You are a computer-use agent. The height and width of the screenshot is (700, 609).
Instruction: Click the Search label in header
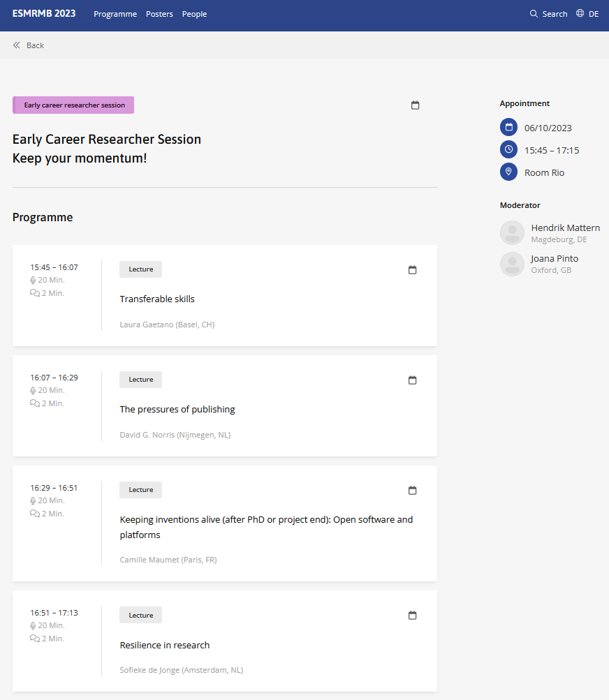[555, 14]
